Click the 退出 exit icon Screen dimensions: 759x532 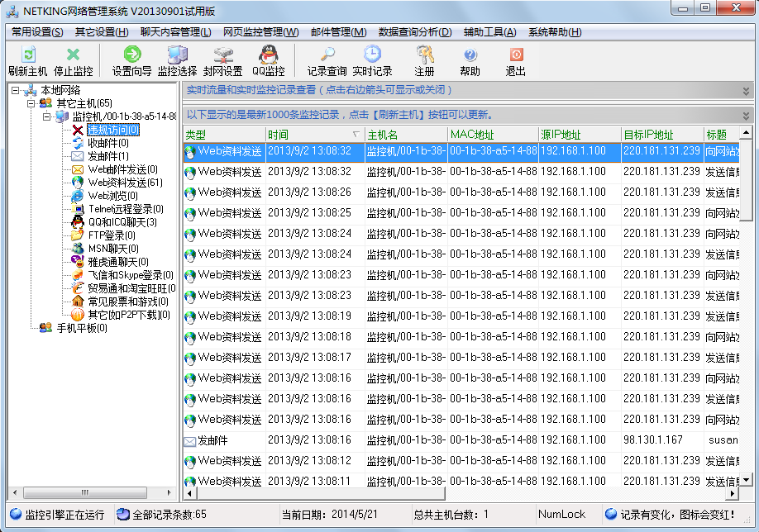click(516, 61)
